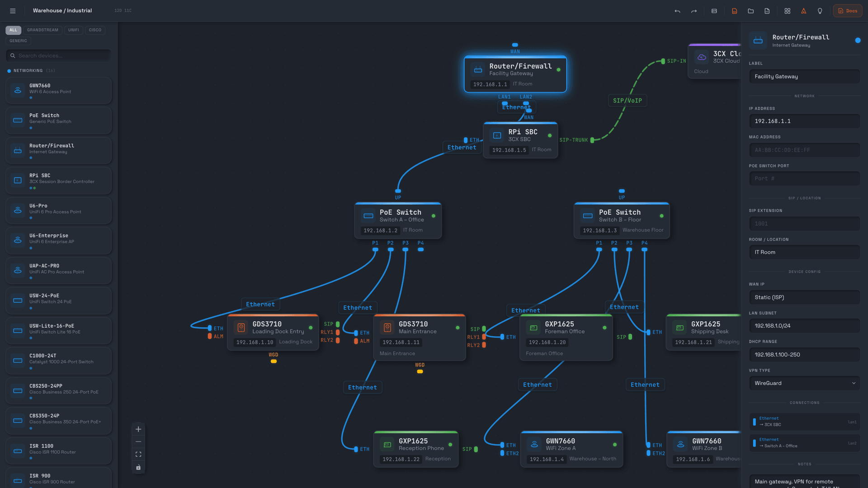Click the orange PDF export icon
868x488 pixels.
pos(734,11)
